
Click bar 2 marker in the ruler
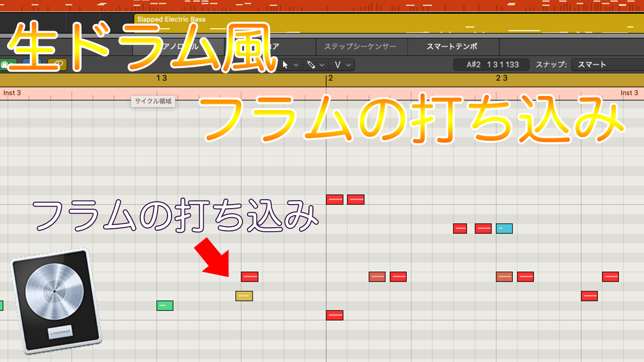point(330,78)
